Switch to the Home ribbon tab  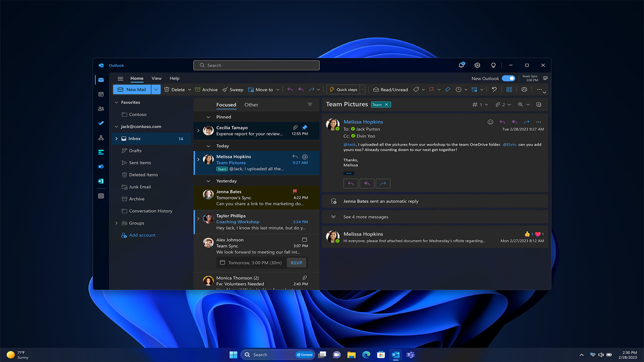137,78
